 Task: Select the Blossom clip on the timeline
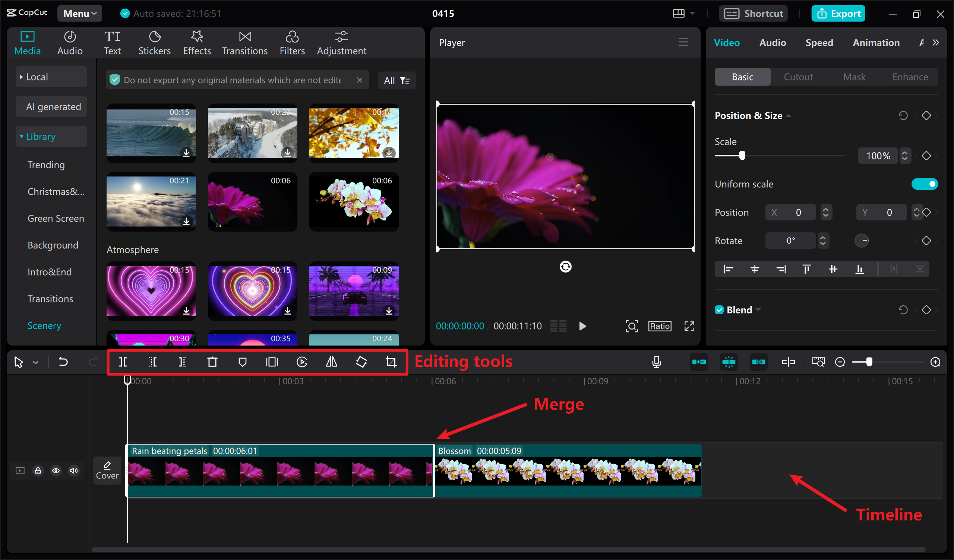point(568,470)
